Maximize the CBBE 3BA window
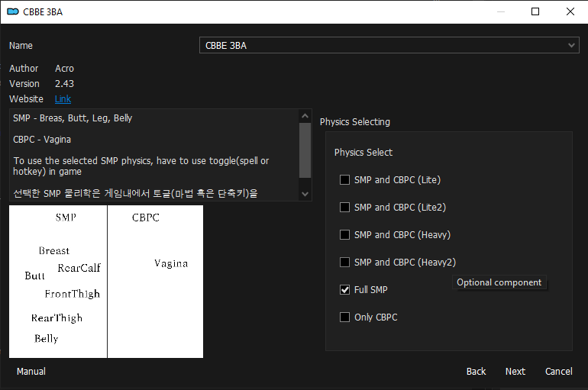588x390 pixels. (x=535, y=11)
